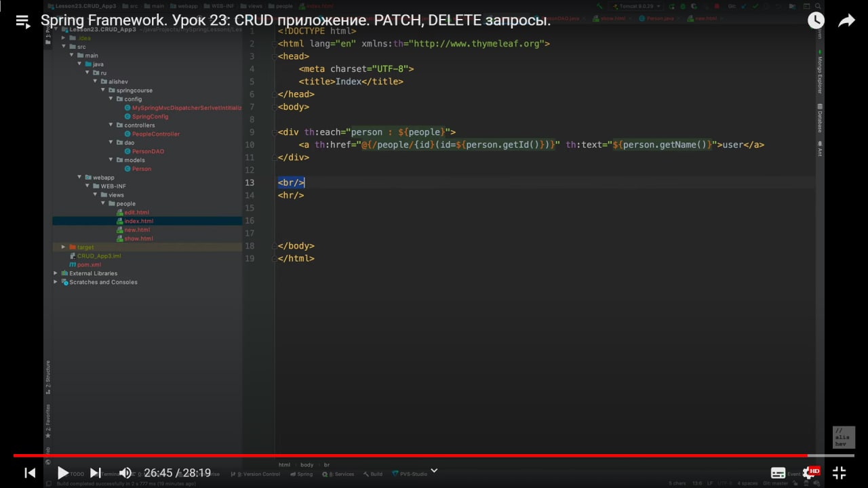Click the Watch Later clock icon
This screenshot has width=868, height=488.
(816, 21)
